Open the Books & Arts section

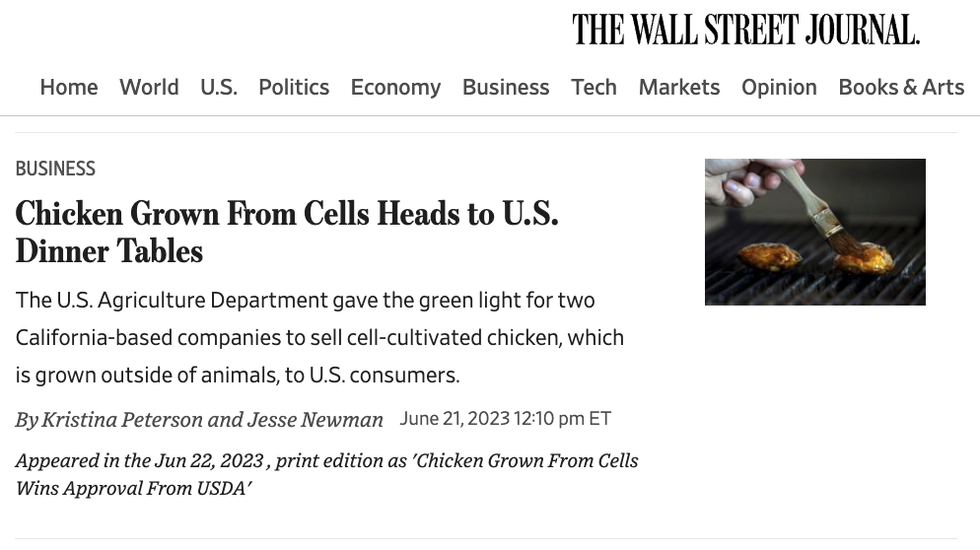(901, 87)
